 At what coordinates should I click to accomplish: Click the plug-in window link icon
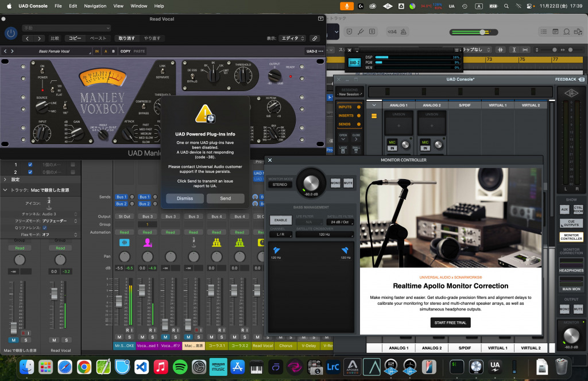314,38
